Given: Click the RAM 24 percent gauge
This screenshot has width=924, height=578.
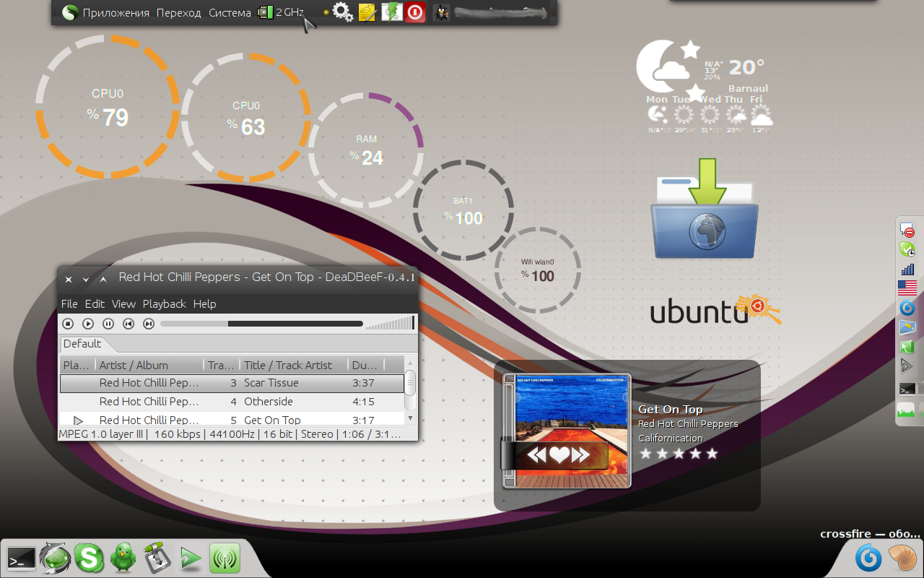Looking at the screenshot, I should point(366,150).
